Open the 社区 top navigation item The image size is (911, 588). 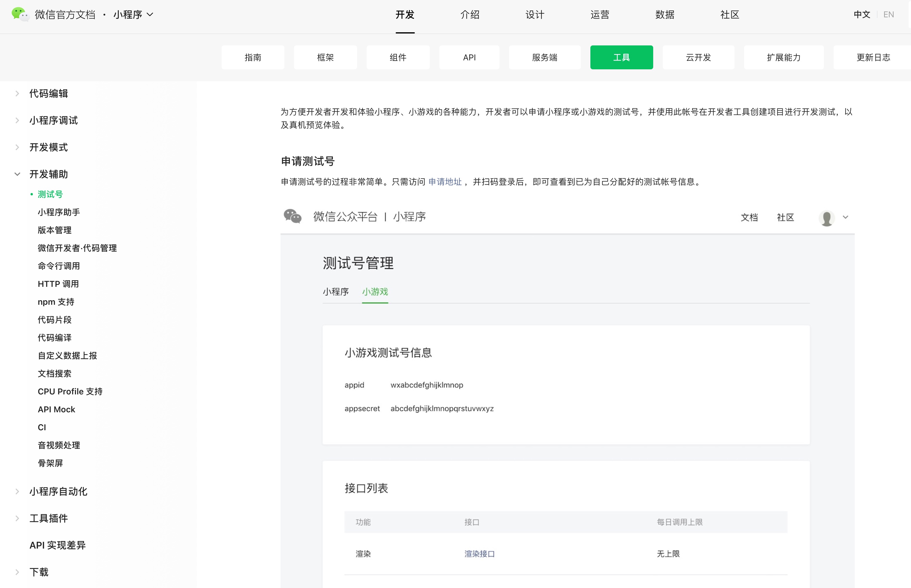[729, 15]
